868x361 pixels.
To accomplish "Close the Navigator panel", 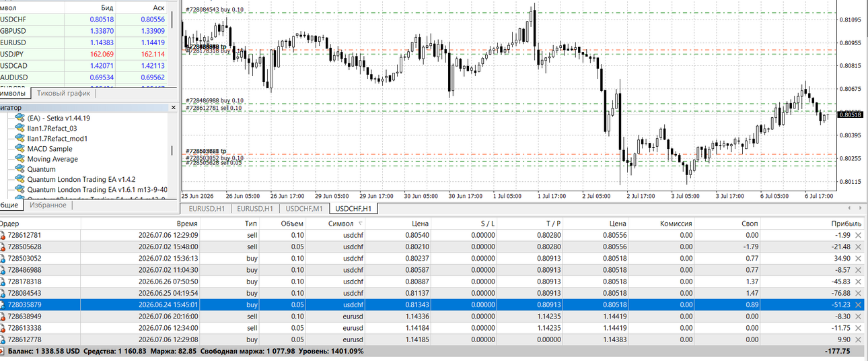I will pyautogui.click(x=174, y=107).
